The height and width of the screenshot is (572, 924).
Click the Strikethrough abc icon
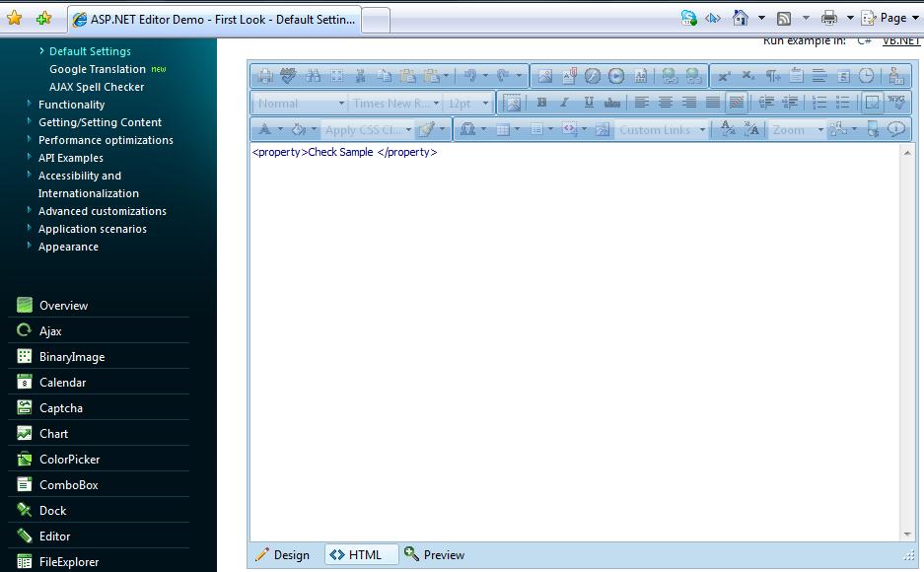click(612, 104)
